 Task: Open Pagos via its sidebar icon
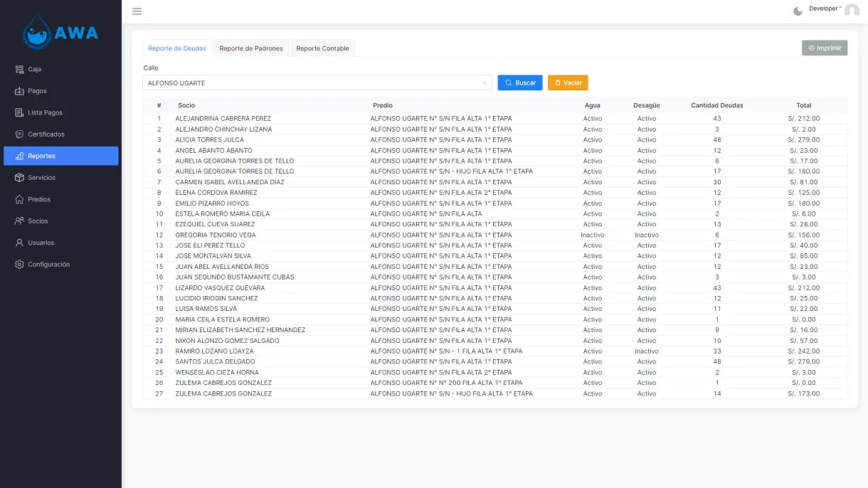[x=20, y=91]
